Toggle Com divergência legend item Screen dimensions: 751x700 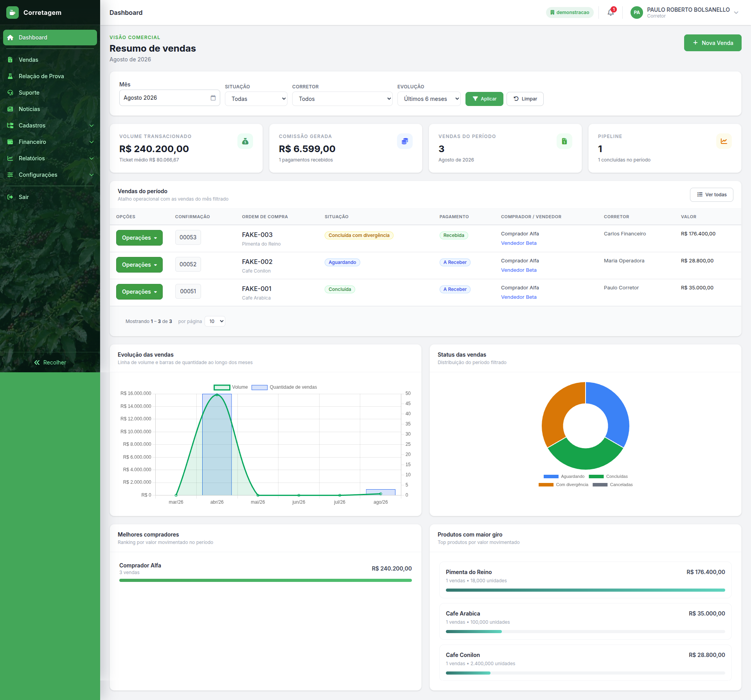pos(563,485)
